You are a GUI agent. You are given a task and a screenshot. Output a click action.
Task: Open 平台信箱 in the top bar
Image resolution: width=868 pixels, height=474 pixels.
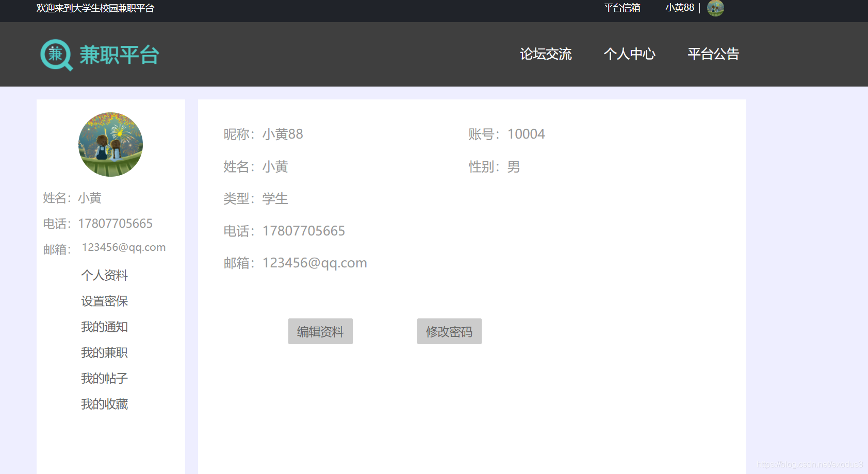pyautogui.click(x=622, y=8)
